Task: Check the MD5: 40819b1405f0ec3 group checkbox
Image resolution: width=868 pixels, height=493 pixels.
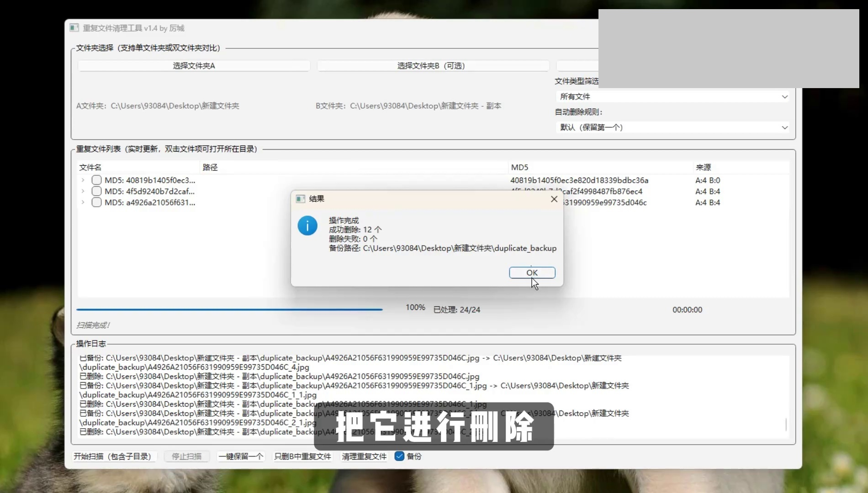Action: tap(96, 180)
